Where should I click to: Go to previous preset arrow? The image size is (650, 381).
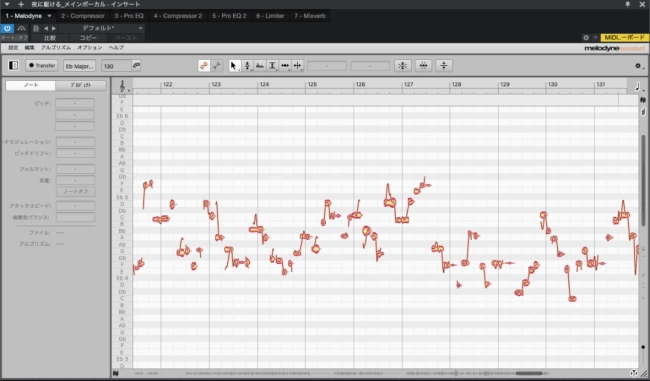(46, 28)
